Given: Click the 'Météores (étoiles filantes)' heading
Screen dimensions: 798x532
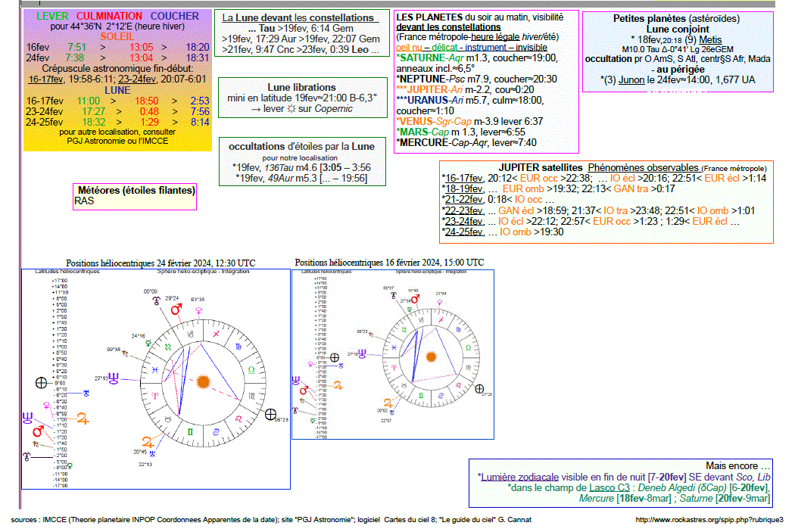Looking at the screenshot, I should [136, 190].
